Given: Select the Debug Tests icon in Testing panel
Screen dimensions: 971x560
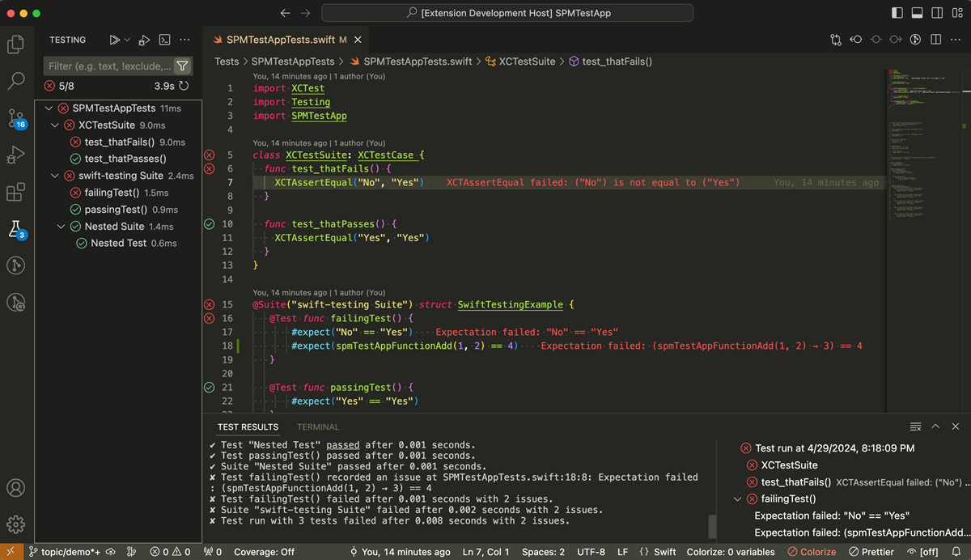Looking at the screenshot, I should [x=143, y=39].
